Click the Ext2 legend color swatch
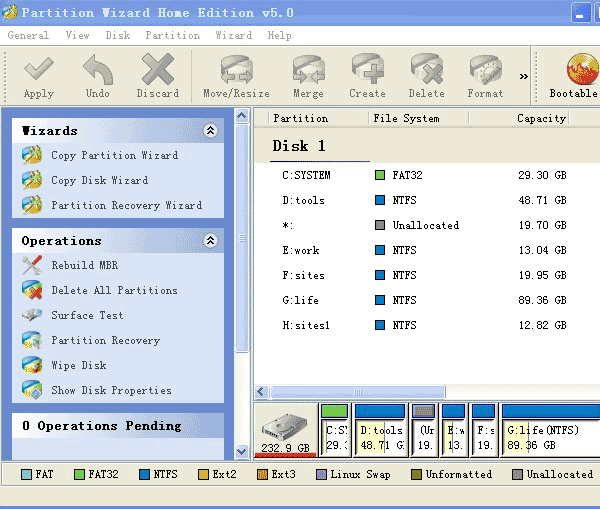Image resolution: width=600 pixels, height=509 pixels. point(203,475)
